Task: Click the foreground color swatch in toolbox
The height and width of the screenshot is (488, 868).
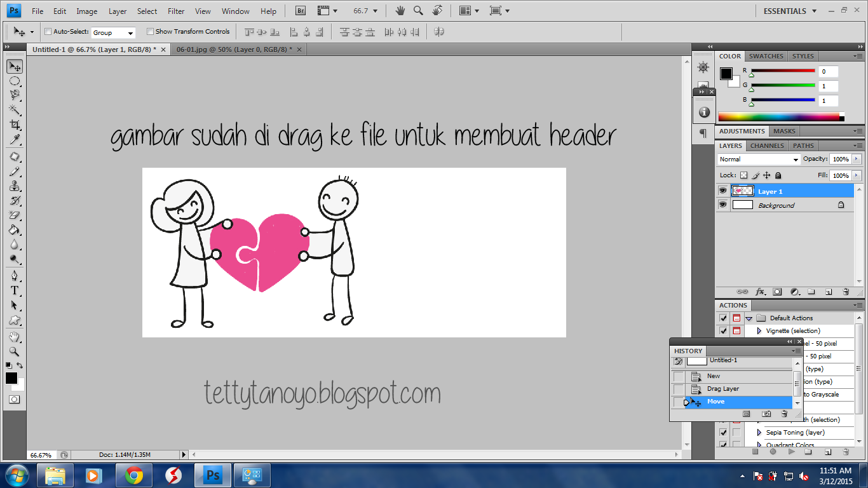Action: tap(11, 377)
